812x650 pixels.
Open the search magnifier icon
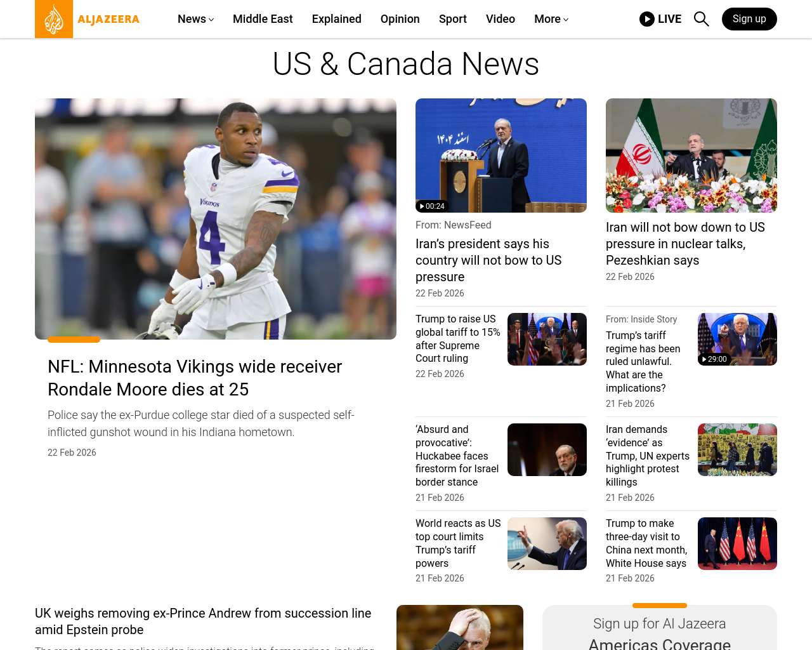pos(701,19)
